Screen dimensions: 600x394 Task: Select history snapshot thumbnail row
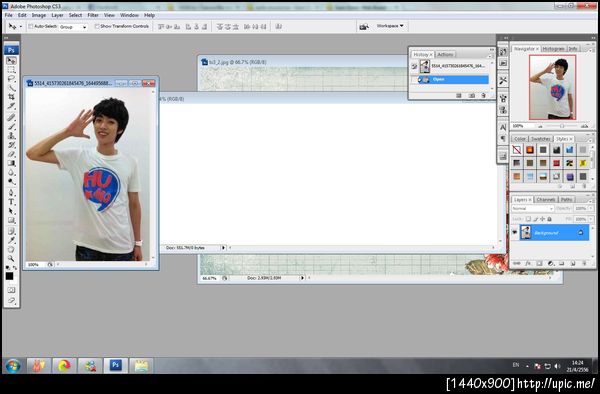click(x=450, y=67)
